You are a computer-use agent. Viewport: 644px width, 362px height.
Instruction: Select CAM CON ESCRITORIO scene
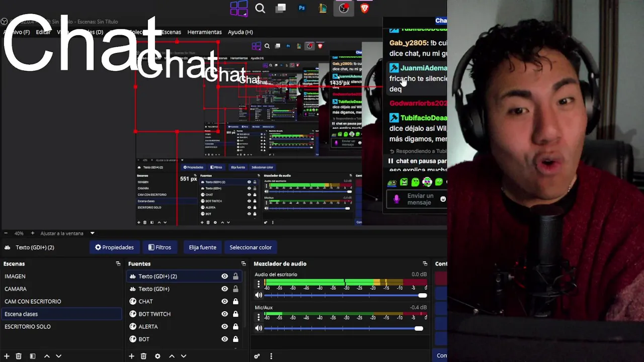click(x=61, y=301)
